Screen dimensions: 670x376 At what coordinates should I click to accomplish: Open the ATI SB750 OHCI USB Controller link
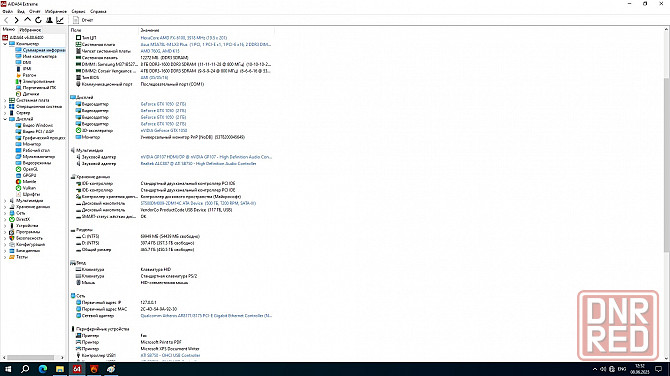[170, 355]
